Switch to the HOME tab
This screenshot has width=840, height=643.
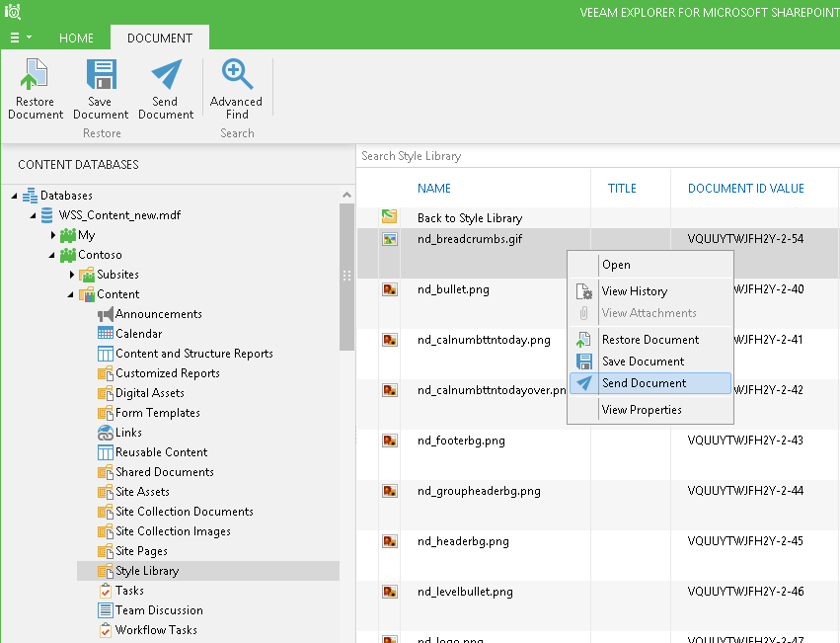(x=76, y=39)
